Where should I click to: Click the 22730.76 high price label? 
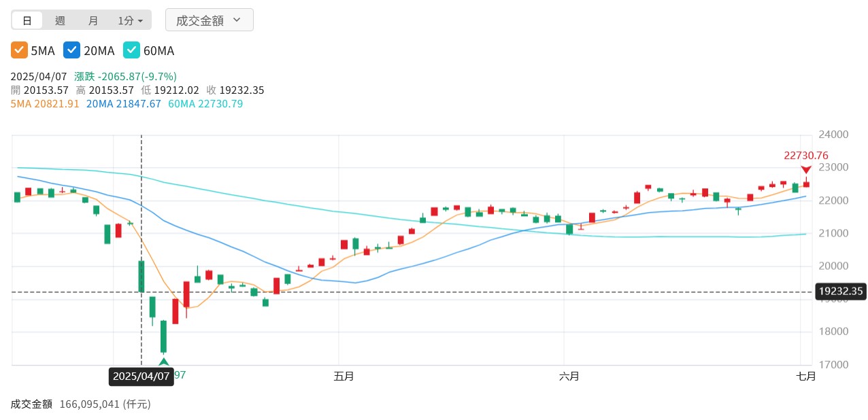pyautogui.click(x=806, y=156)
